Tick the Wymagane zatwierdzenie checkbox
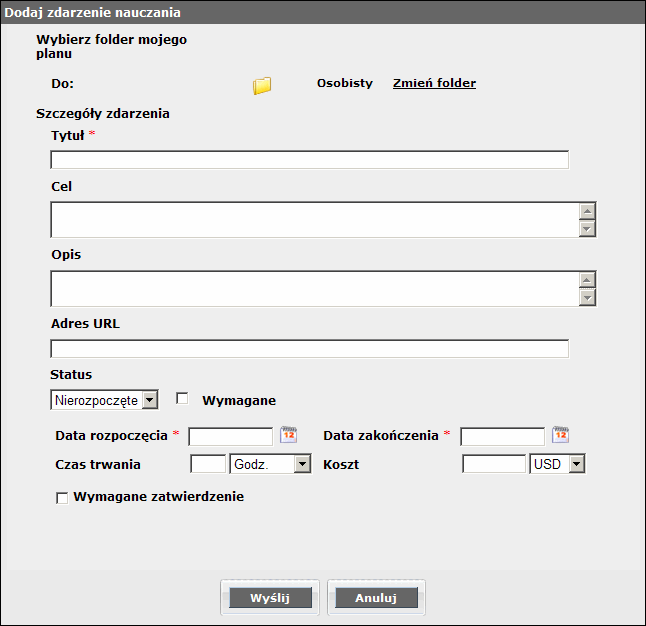646x626 pixels. tap(62, 498)
